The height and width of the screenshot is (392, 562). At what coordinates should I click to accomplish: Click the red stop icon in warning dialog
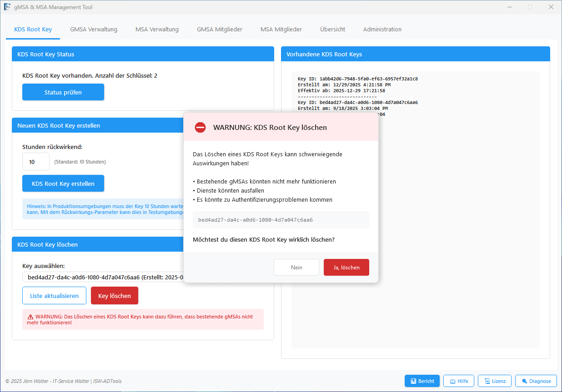click(201, 128)
